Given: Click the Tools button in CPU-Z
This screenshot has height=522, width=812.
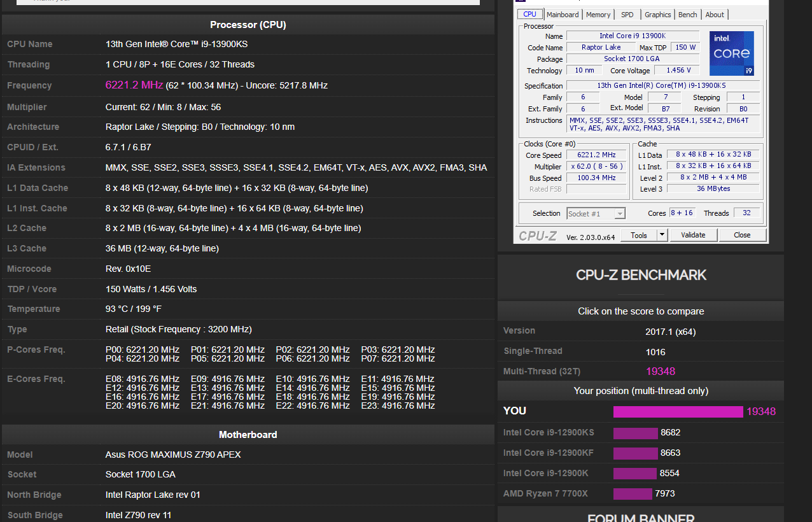Looking at the screenshot, I should click(x=638, y=235).
